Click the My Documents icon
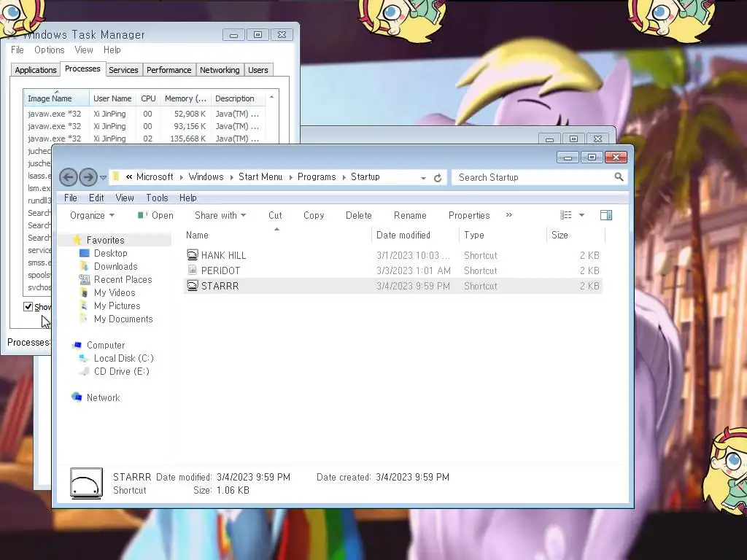 pos(85,319)
